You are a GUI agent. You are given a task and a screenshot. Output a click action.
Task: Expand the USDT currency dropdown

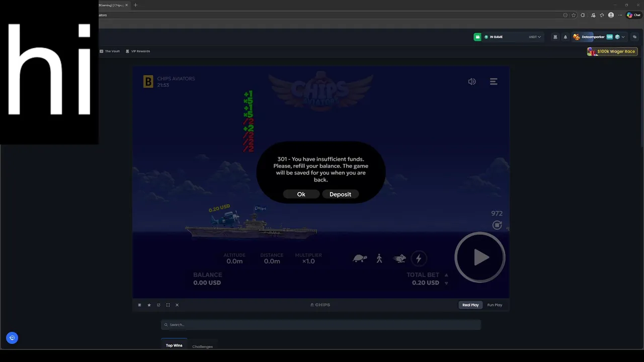click(x=535, y=37)
